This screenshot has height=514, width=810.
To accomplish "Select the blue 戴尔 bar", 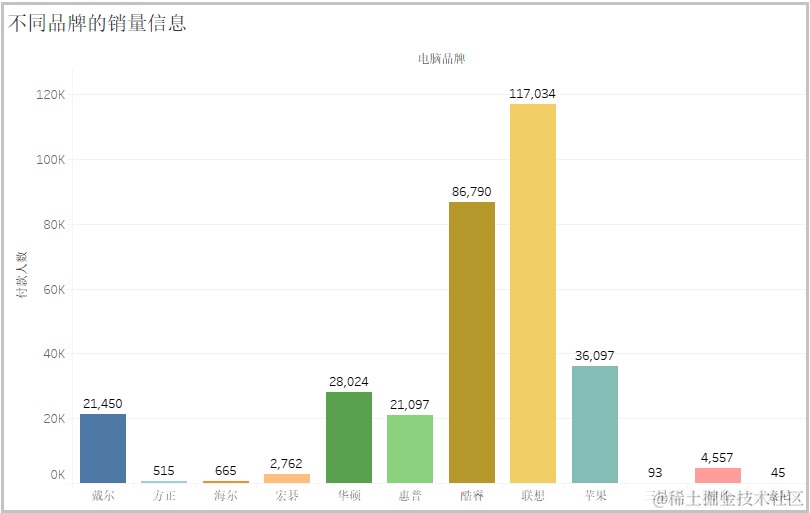I will pyautogui.click(x=103, y=448).
